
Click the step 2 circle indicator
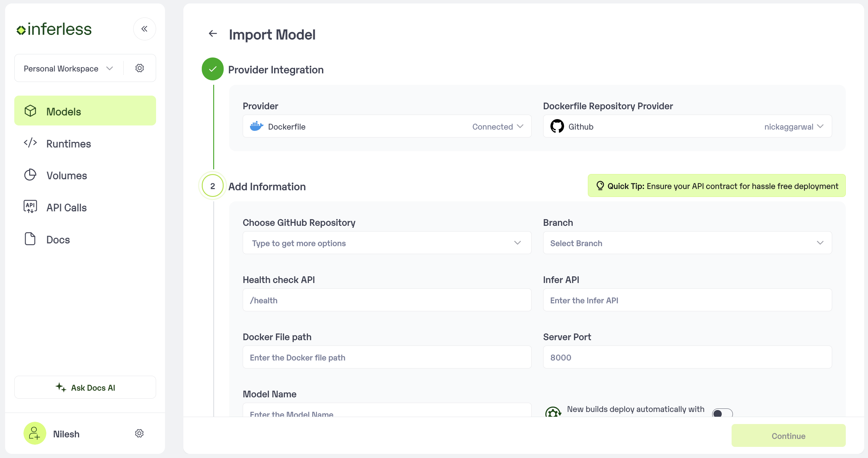tap(212, 186)
